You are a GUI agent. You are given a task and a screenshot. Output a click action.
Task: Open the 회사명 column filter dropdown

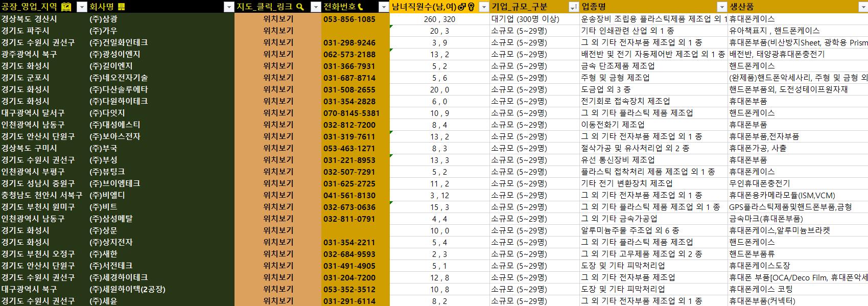(x=229, y=7)
